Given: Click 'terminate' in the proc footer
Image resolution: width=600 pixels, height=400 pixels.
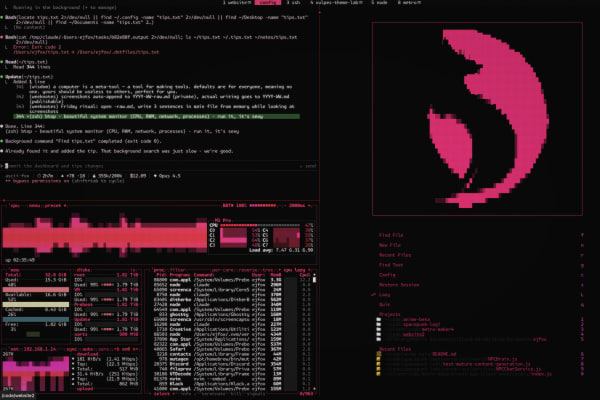Looking at the screenshot, I should 215,393.
